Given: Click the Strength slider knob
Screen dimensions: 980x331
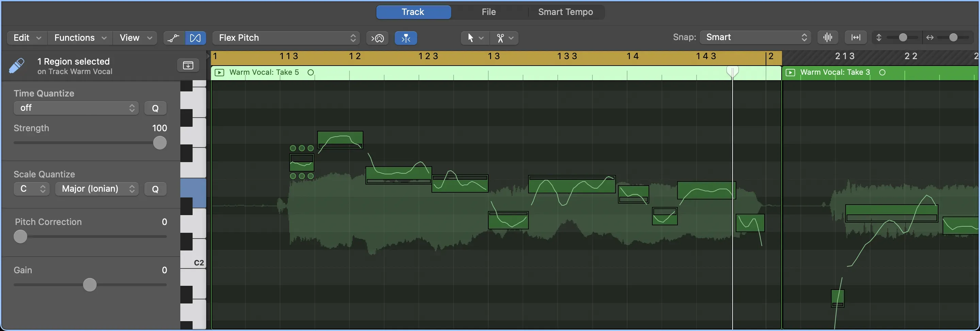Looking at the screenshot, I should [x=160, y=143].
